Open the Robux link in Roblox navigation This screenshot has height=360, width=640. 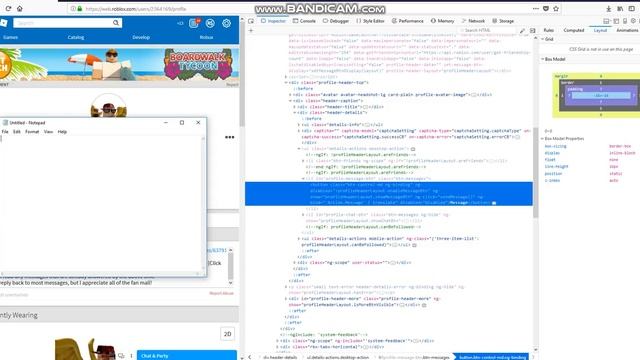pyautogui.click(x=206, y=37)
